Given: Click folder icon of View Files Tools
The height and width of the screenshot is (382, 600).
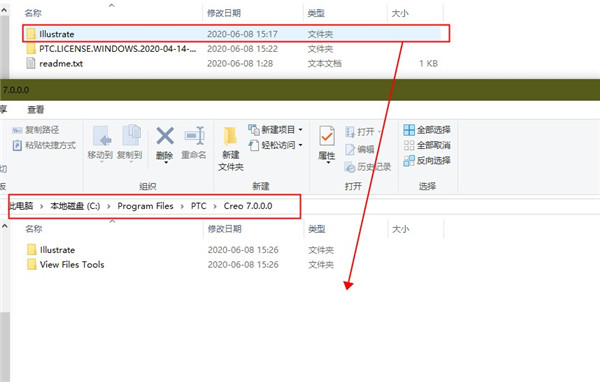Looking at the screenshot, I should (31, 264).
